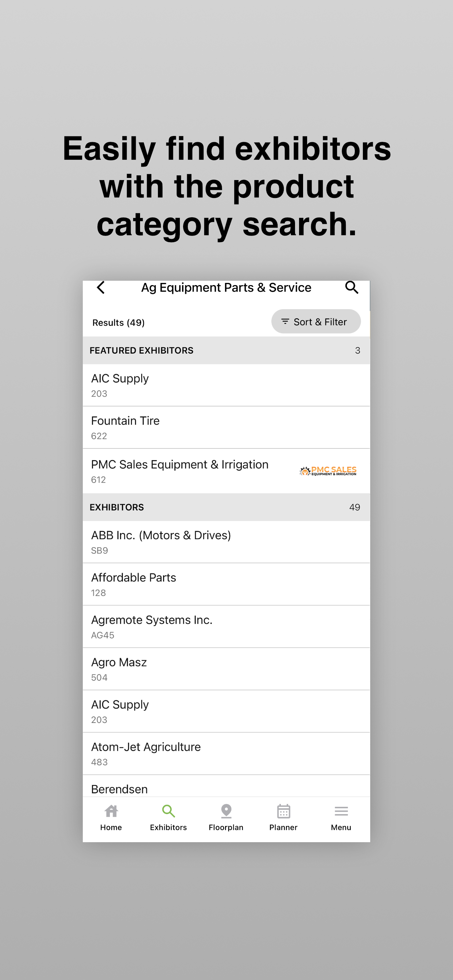
Task: Click booth number 612
Action: click(x=98, y=480)
